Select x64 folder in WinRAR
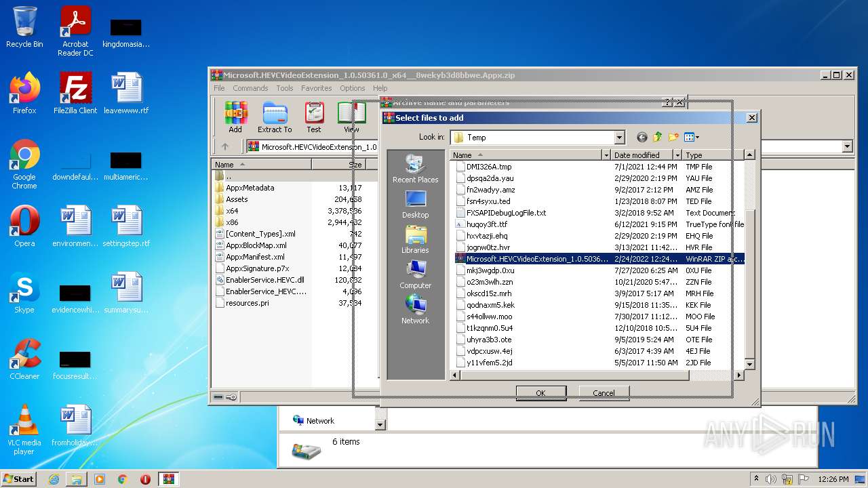Image resolution: width=868 pixels, height=488 pixels. (232, 211)
